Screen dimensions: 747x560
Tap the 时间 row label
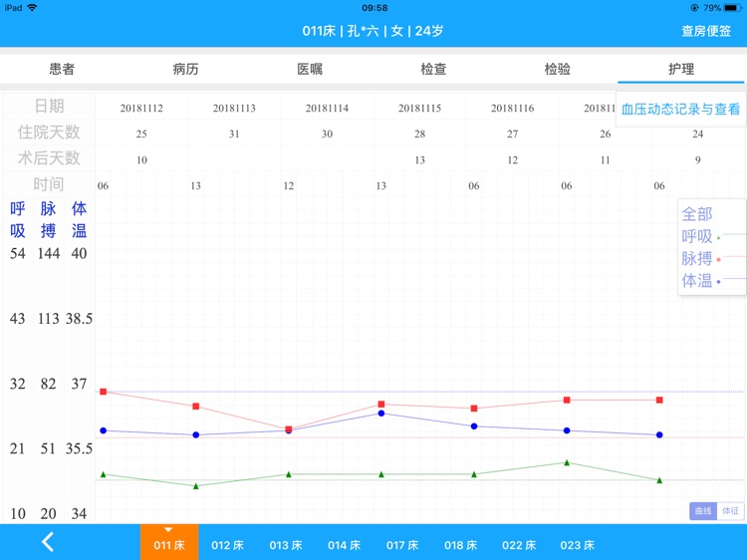[x=49, y=184]
